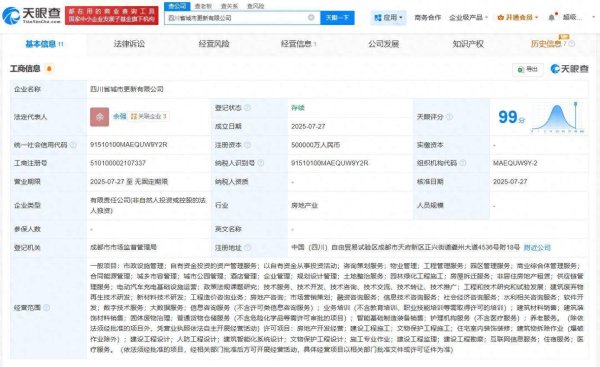The width and height of the screenshot is (600, 367).
Task: Open the user account name menu
Action: click(572, 18)
